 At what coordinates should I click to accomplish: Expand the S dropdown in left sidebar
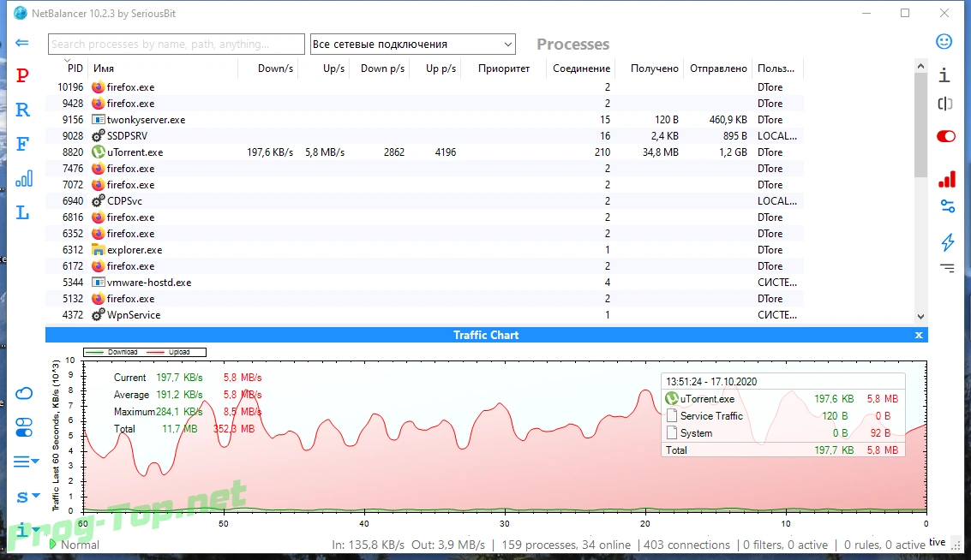point(28,497)
